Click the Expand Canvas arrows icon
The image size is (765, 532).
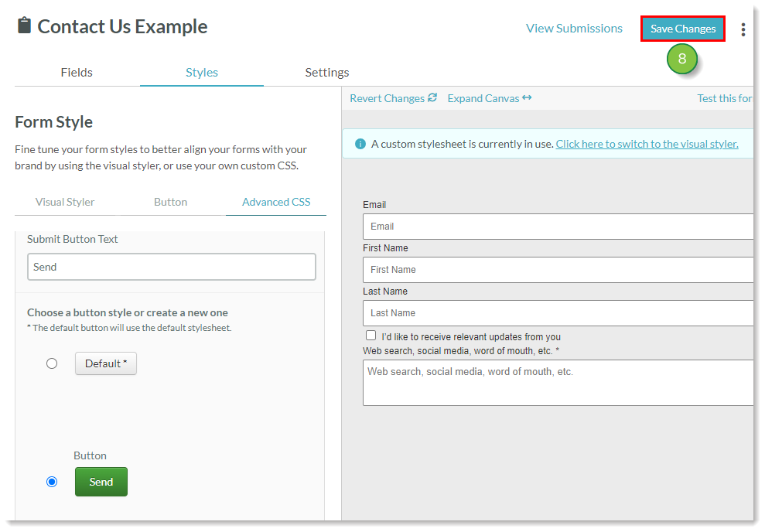(x=527, y=97)
